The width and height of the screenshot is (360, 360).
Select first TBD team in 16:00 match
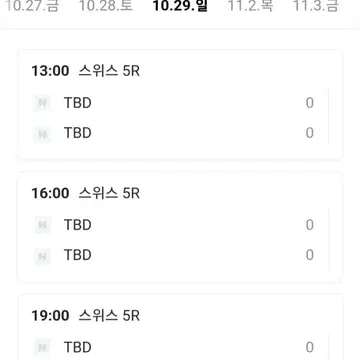(78, 225)
